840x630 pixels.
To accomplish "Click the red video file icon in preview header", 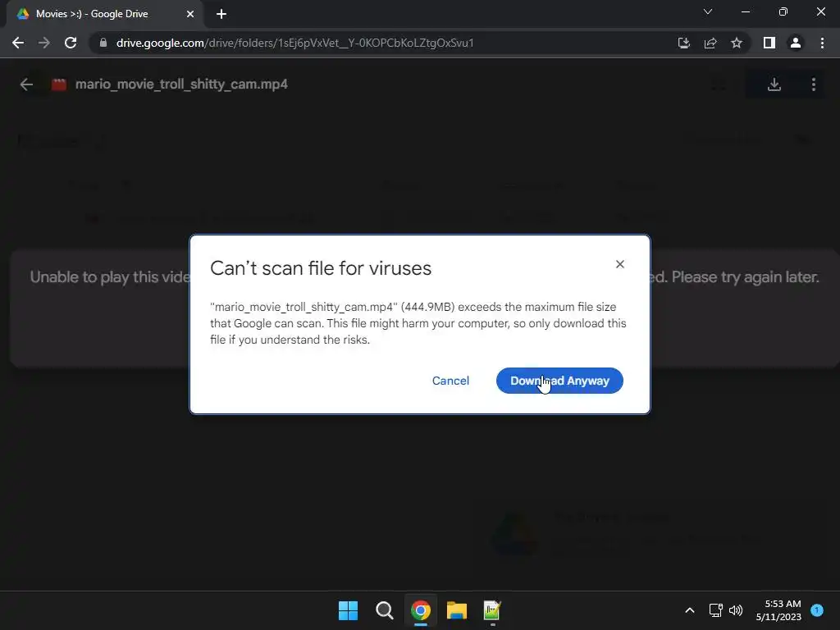I will click(x=59, y=84).
